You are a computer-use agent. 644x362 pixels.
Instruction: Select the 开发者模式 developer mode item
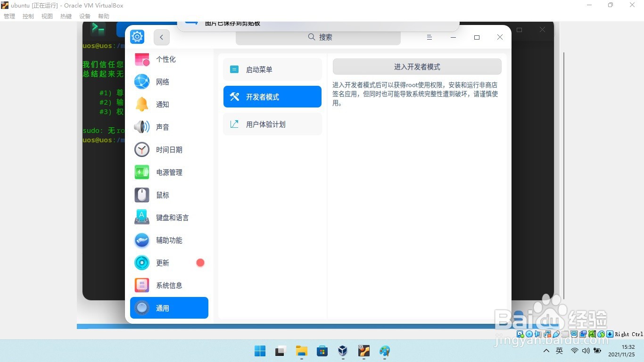(272, 97)
